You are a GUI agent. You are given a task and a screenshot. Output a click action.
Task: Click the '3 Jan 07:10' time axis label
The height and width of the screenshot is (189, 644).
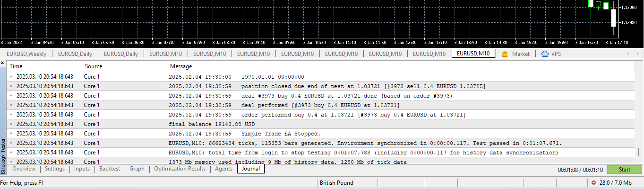point(163,43)
